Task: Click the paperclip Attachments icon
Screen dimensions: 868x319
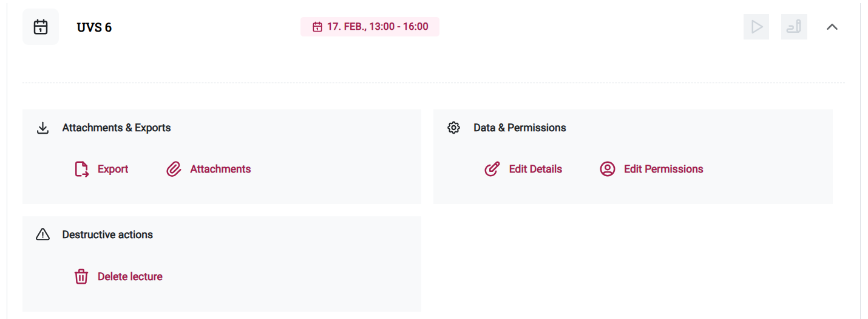Action: tap(174, 169)
